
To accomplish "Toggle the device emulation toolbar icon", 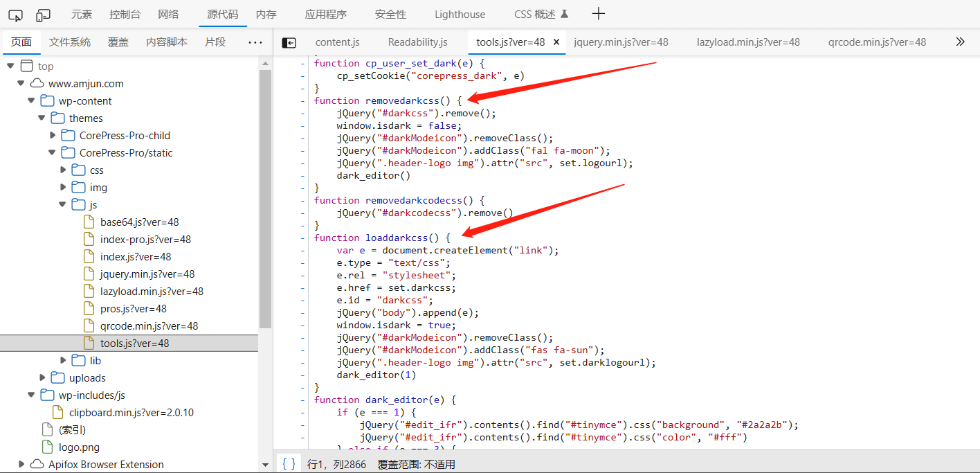I will [x=44, y=15].
